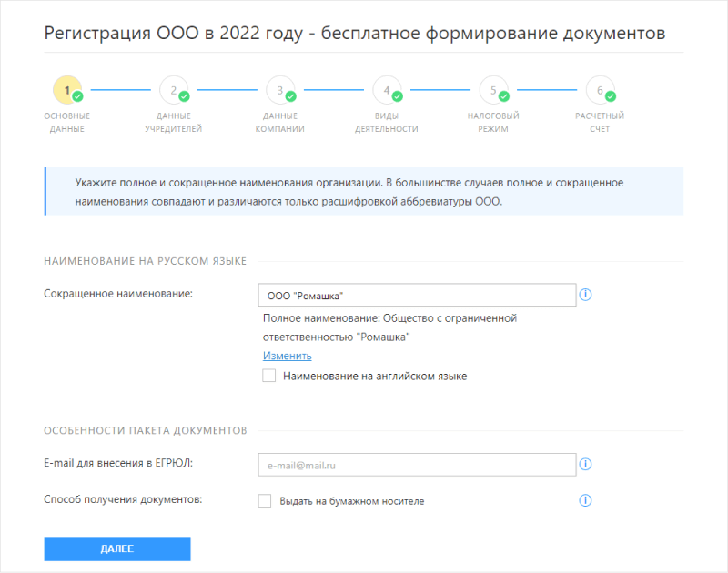728x573 pixels.
Task: Jump to step 3 Данные компании circle
Action: 280,90
